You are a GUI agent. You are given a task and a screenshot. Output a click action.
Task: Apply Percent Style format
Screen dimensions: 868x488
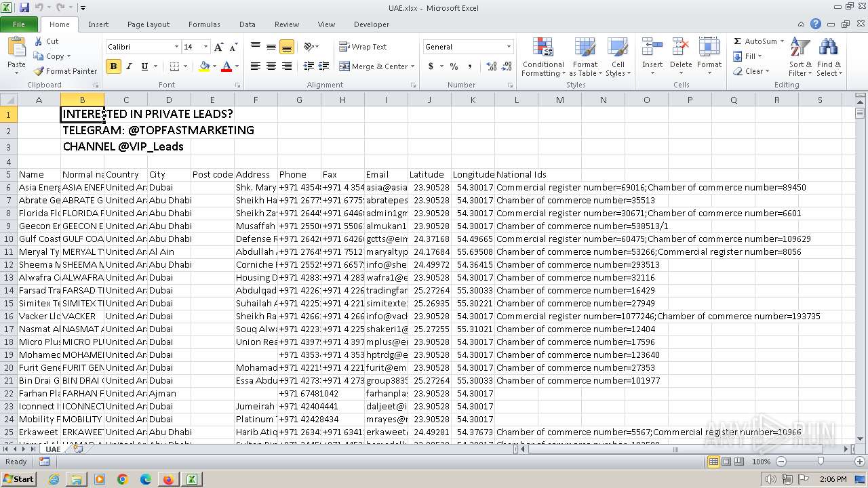[x=454, y=66]
